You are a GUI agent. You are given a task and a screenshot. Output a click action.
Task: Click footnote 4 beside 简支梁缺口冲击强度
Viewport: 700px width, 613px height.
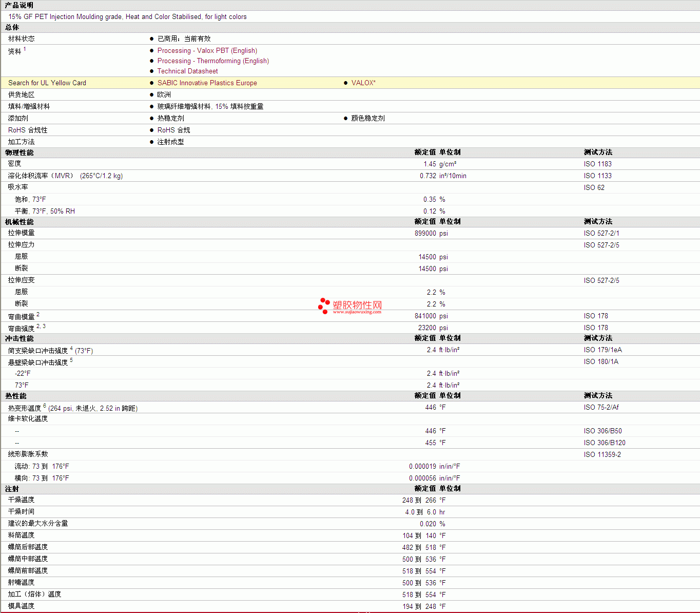click(x=71, y=349)
